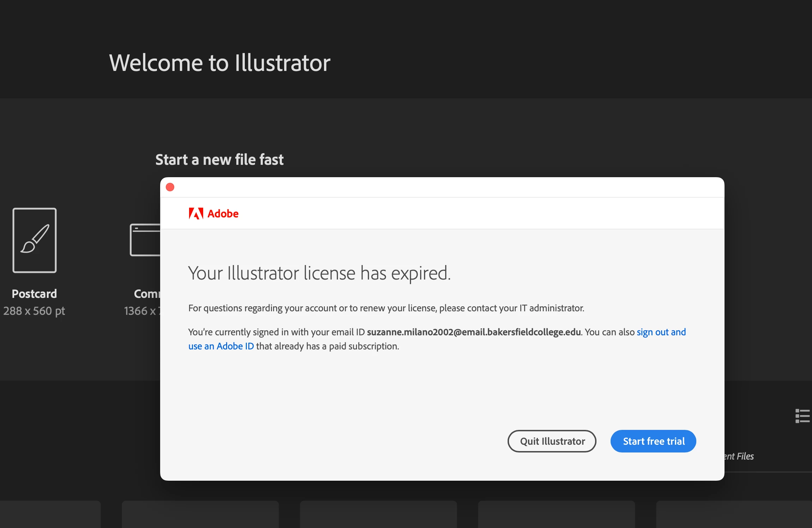Screen dimensions: 812x528
Task: Open the third recent file thumbnail placeholder
Action: (378, 514)
